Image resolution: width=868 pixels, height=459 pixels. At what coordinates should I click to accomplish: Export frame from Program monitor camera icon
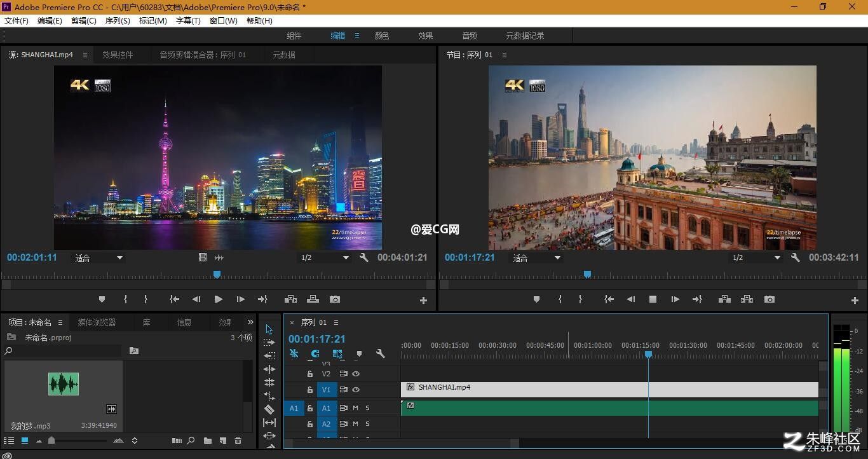tap(770, 299)
